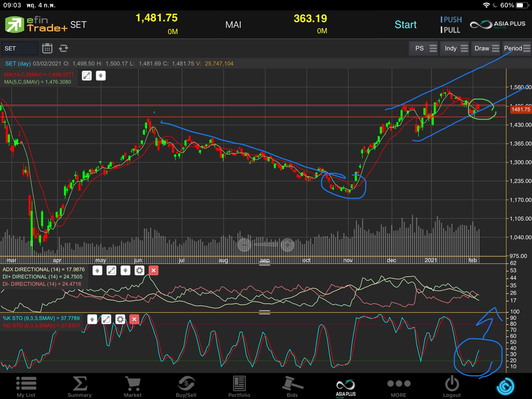Open the Indy indicators dropdown
The image size is (532, 399).
456,48
